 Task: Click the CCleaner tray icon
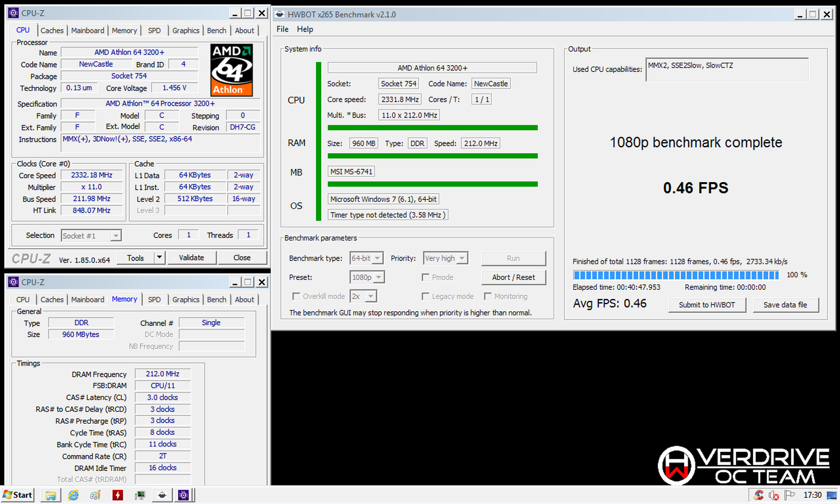pos(759,495)
